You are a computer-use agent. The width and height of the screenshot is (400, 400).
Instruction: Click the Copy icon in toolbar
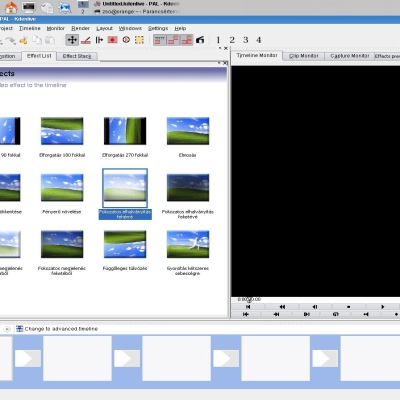[x=37, y=40]
